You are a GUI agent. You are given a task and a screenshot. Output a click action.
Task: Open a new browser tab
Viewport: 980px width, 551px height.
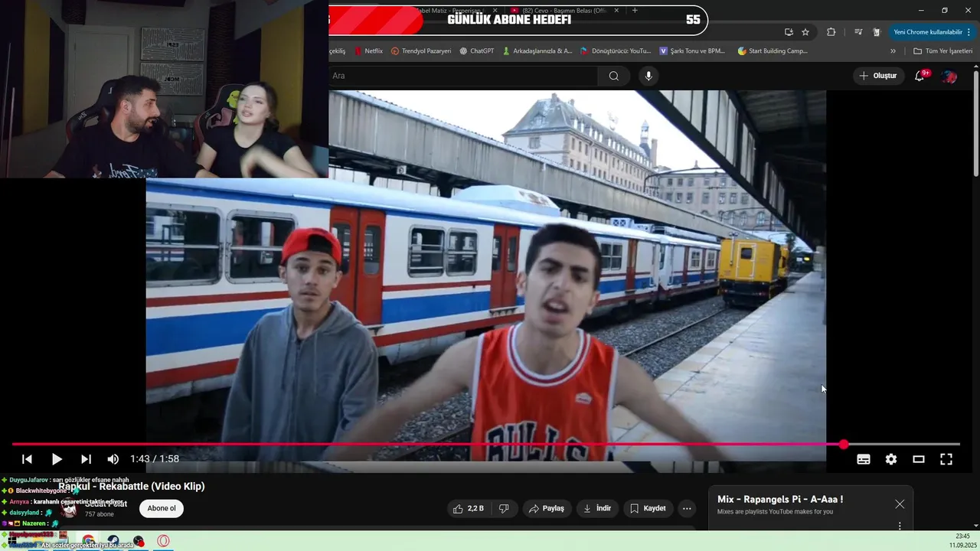click(x=635, y=11)
